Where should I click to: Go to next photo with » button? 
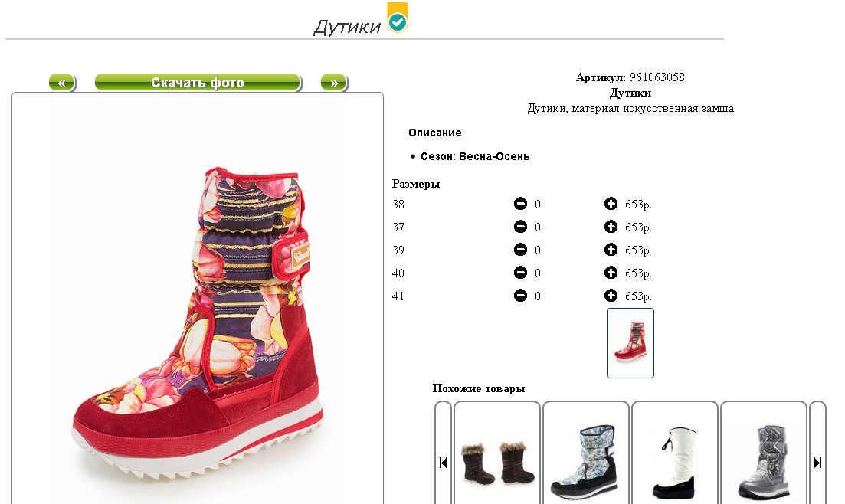334,83
